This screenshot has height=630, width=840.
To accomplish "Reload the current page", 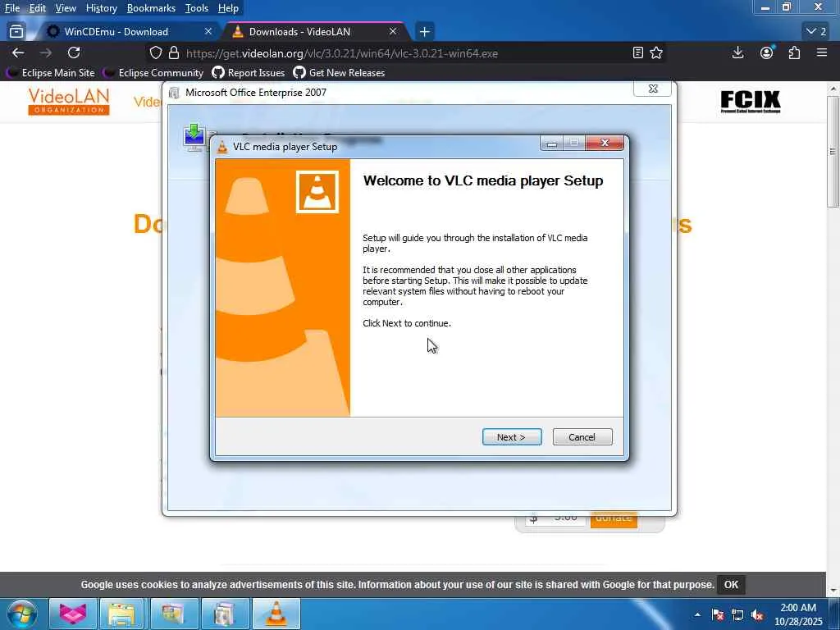I will pyautogui.click(x=74, y=52).
